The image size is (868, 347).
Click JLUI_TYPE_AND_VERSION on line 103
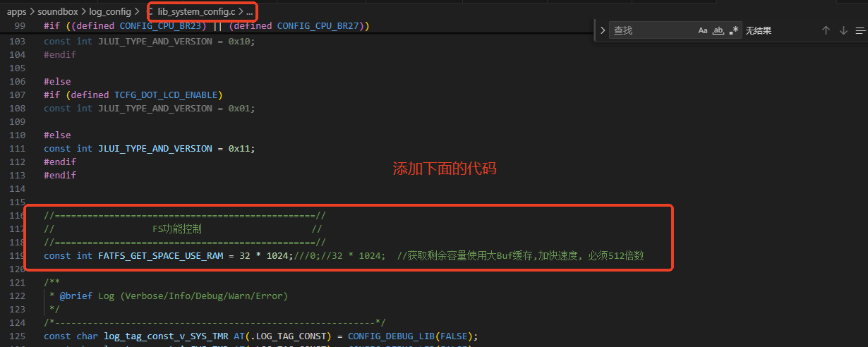[x=155, y=41]
